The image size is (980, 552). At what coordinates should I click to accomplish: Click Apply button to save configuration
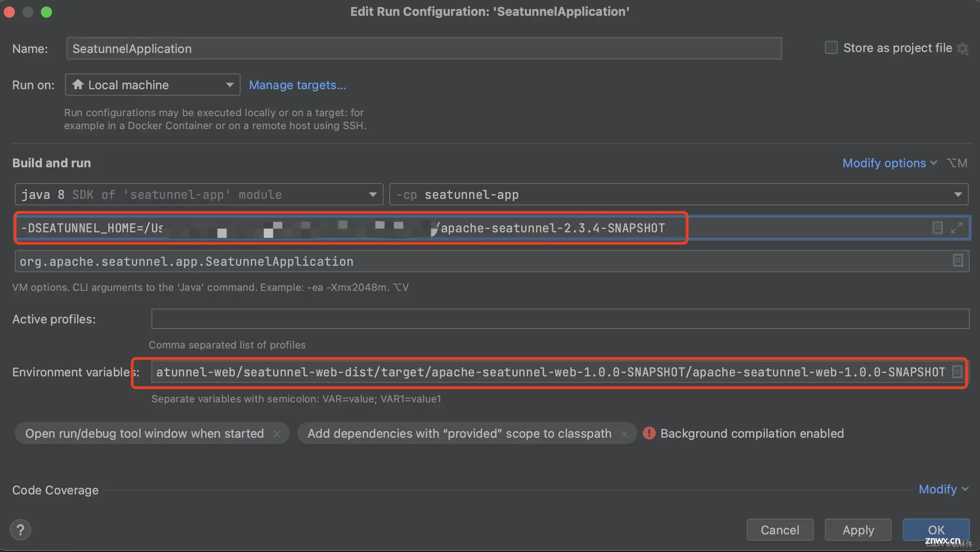click(x=858, y=529)
